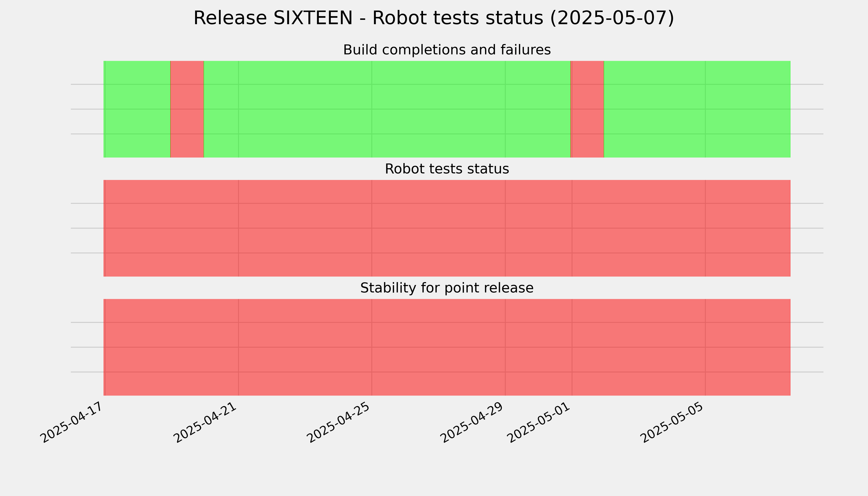This screenshot has height=496, width=868.
Task: Select the Build completions and failures heading
Action: tap(447, 50)
